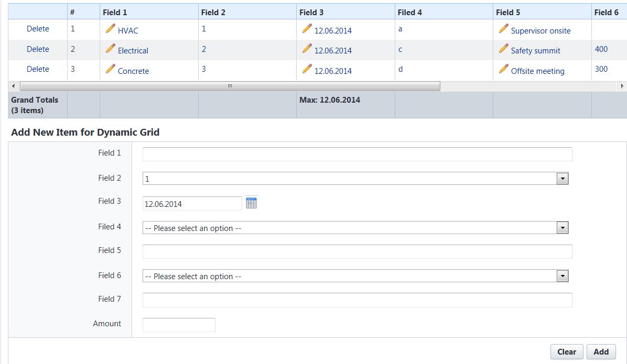Click the Filed 4 dropdown arrow button
Screen dimensions: 627x364
pos(562,228)
